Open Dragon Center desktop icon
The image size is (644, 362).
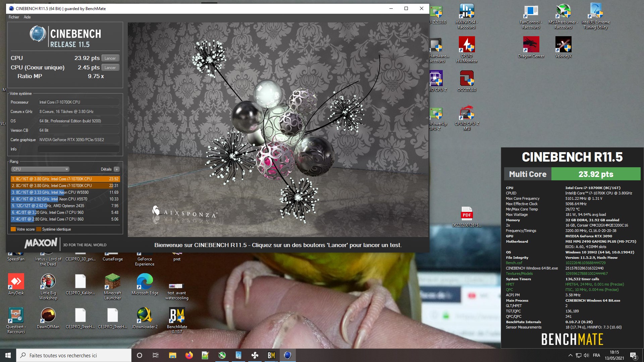coord(531,47)
